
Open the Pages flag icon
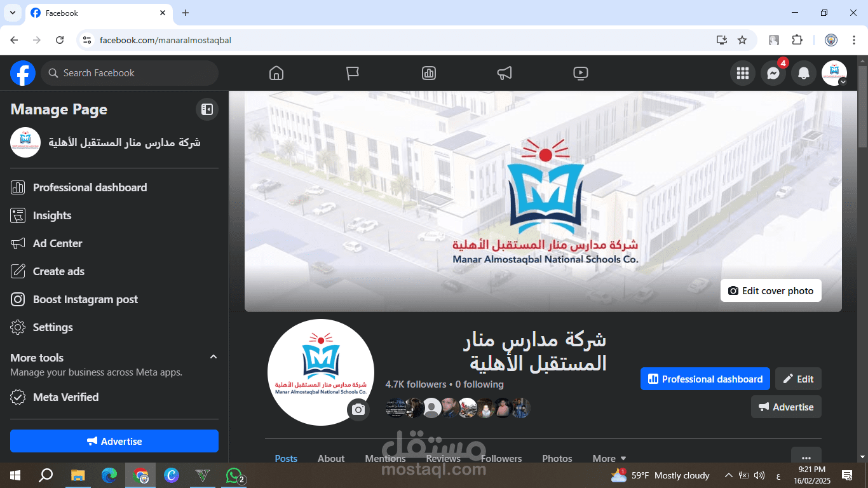coord(353,73)
